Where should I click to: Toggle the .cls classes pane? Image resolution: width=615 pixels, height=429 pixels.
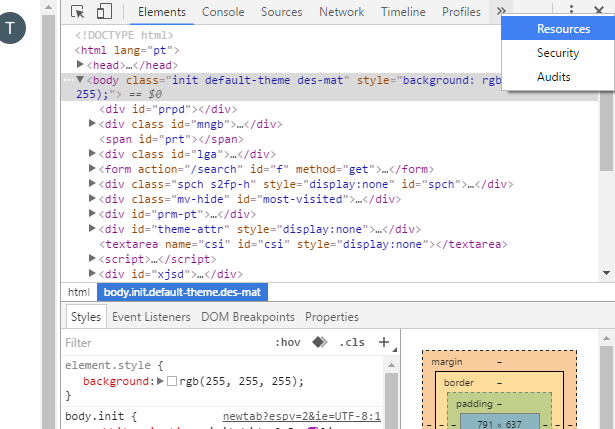(x=352, y=342)
